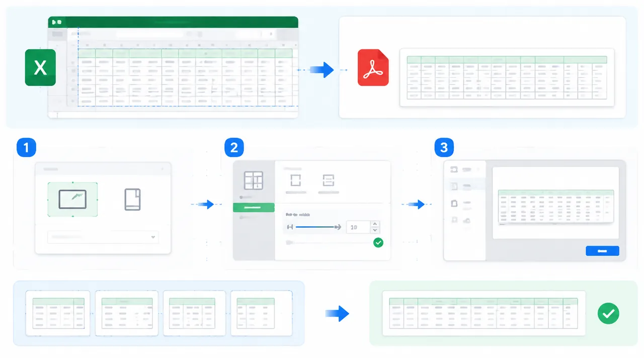Image resolution: width=644 pixels, height=358 pixels.
Task: Click the green Excel X logo icon
Action: point(40,67)
